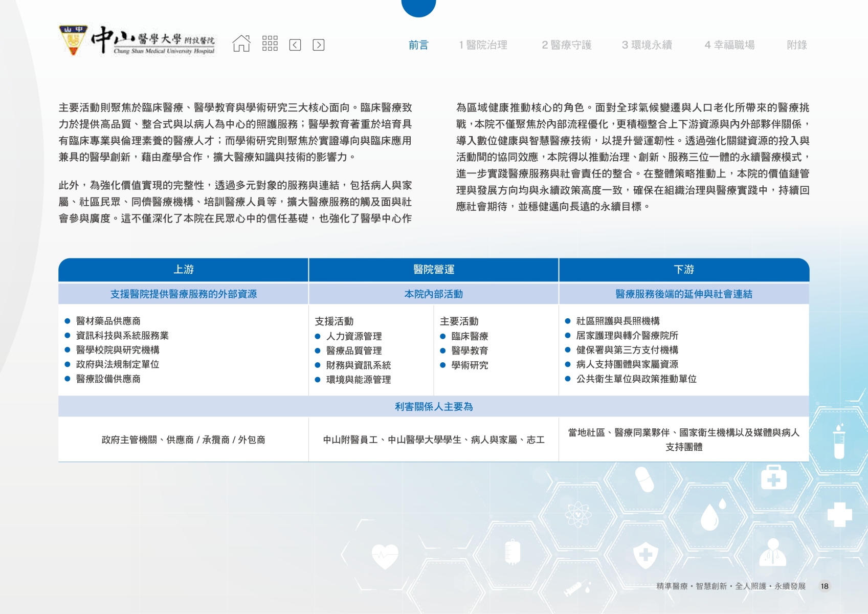
Task: Click the test tube icon
Action: click(839, 441)
